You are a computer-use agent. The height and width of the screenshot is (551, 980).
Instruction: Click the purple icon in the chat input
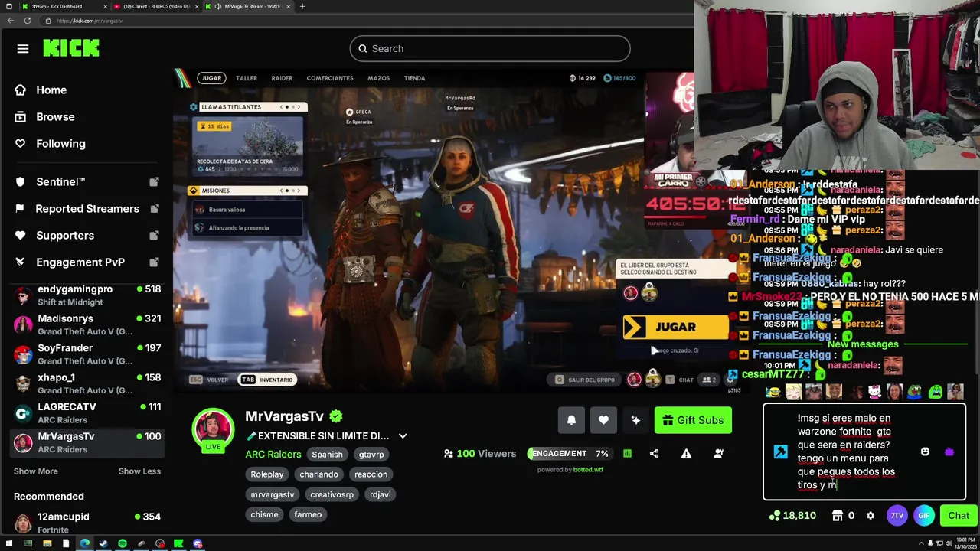949,452
